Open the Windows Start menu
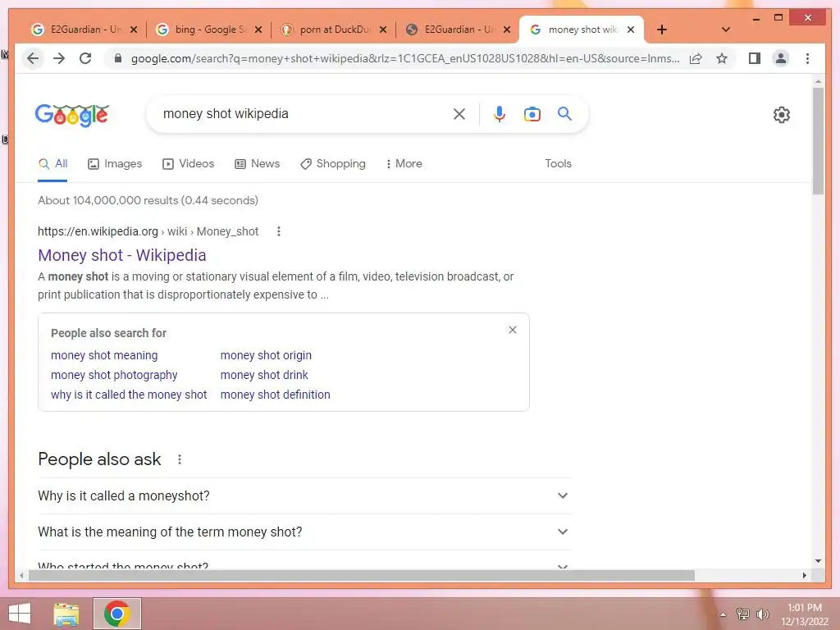 pos(20,614)
